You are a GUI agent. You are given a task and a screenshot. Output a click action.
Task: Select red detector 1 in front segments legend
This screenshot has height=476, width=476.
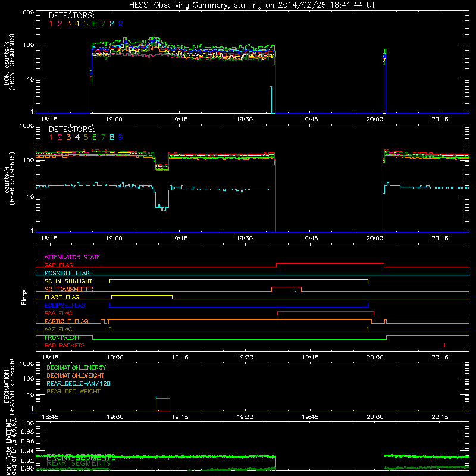(51, 24)
